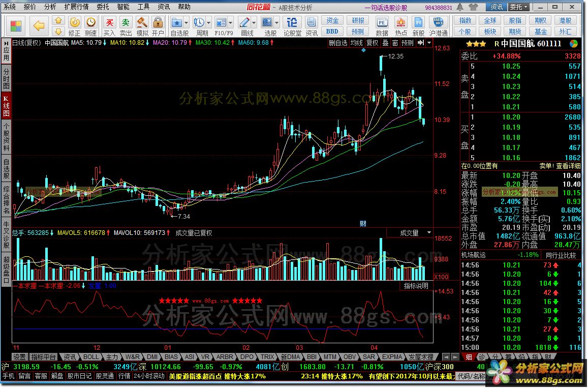Image resolution: width=588 pixels, height=388 pixels.
Task: Click the 资讯 news toolbar icon
Action: [311, 26]
